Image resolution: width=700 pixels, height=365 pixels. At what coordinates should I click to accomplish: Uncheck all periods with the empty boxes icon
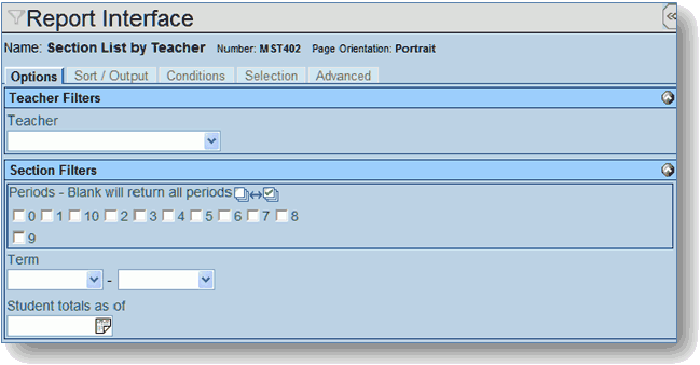tap(242, 194)
